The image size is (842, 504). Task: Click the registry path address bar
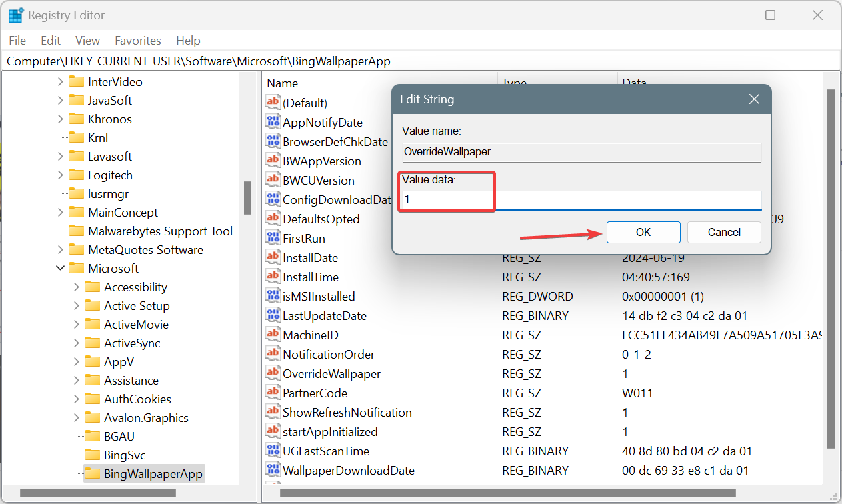pos(421,61)
